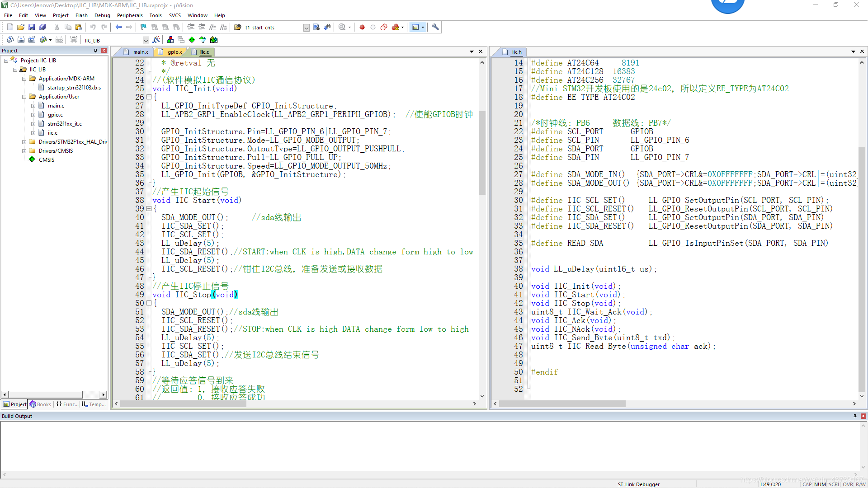Click the SVCS menu item
Screen dimensions: 868x488
[175, 15]
